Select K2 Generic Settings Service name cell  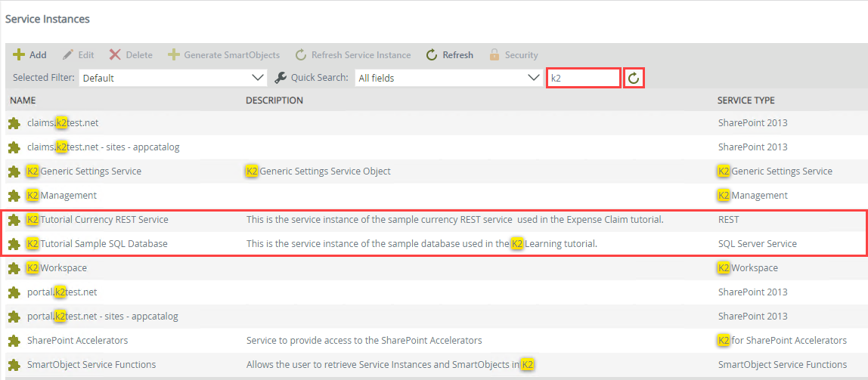point(84,171)
